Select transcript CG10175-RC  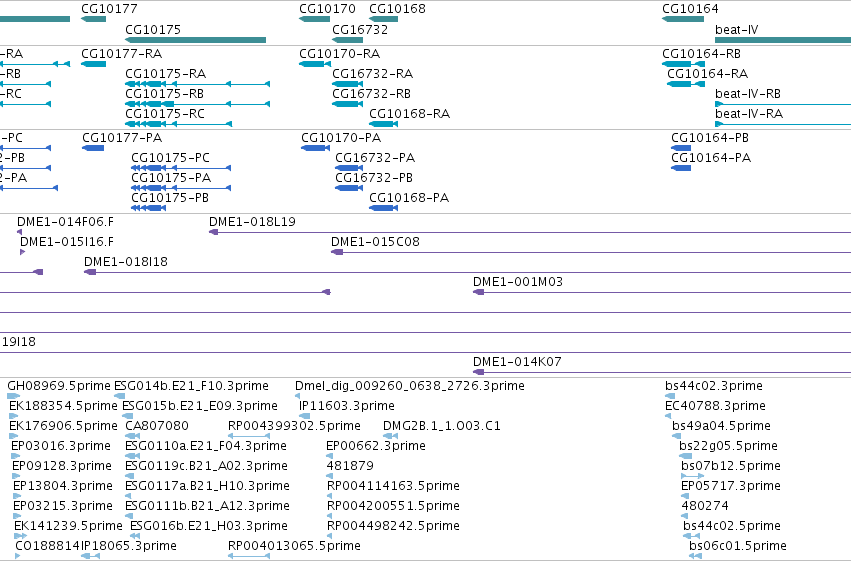point(179,124)
